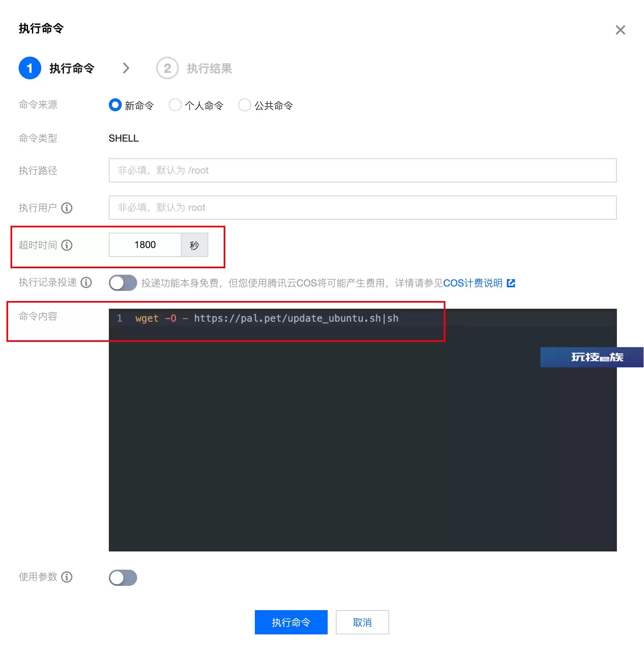Click the external link icon after COS计费说明
Viewport: 644px width, 653px height.
511,283
